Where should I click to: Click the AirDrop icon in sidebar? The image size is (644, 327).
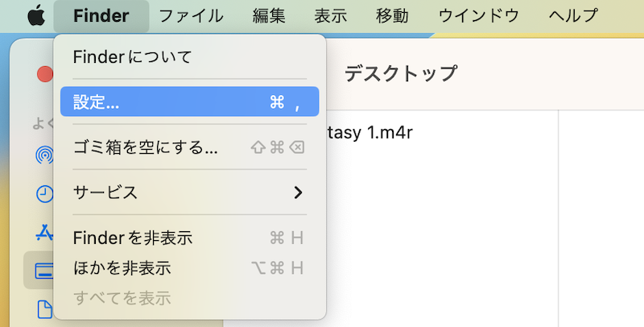point(44,155)
